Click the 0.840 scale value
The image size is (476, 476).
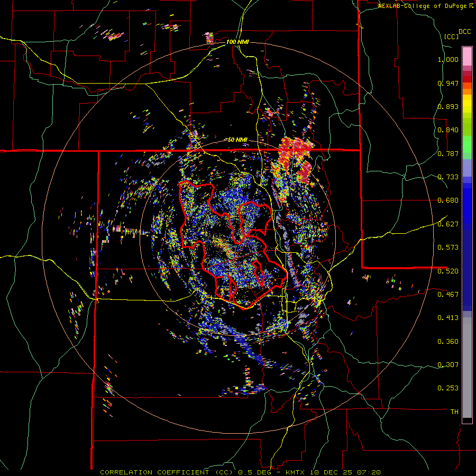[448, 130]
